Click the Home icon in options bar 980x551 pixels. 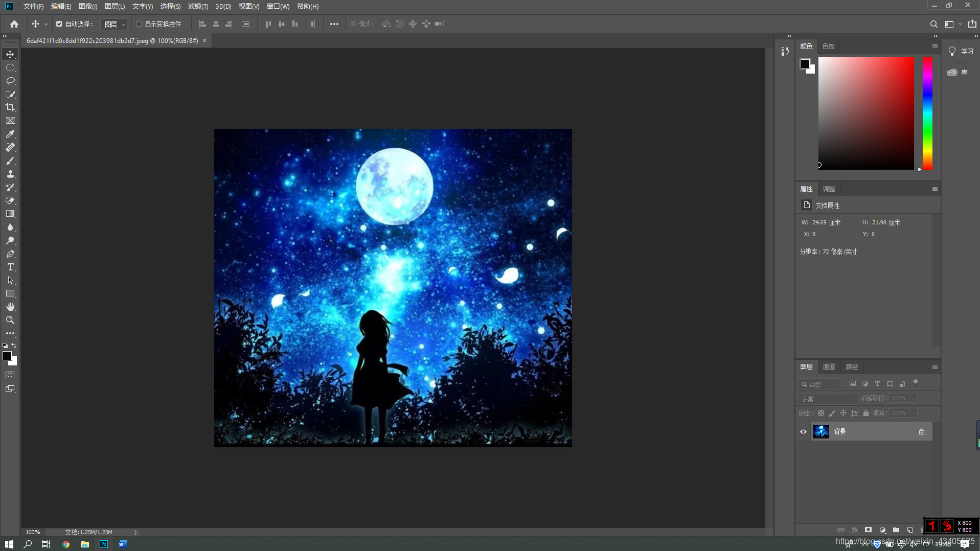tap(14, 24)
